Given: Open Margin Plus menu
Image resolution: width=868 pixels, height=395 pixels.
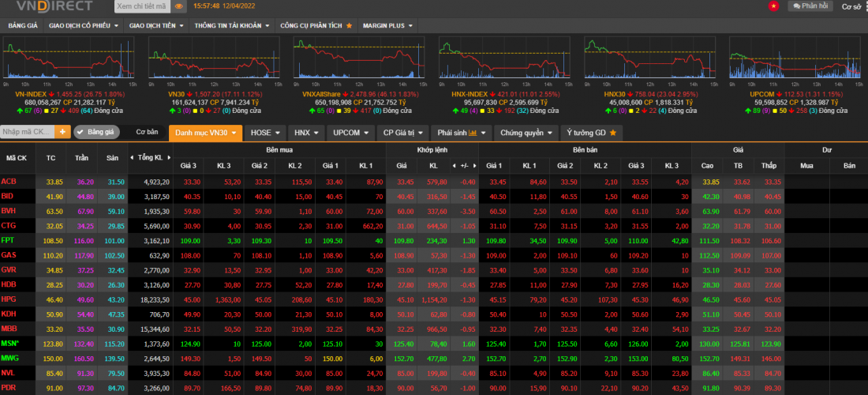Looking at the screenshot, I should [387, 25].
